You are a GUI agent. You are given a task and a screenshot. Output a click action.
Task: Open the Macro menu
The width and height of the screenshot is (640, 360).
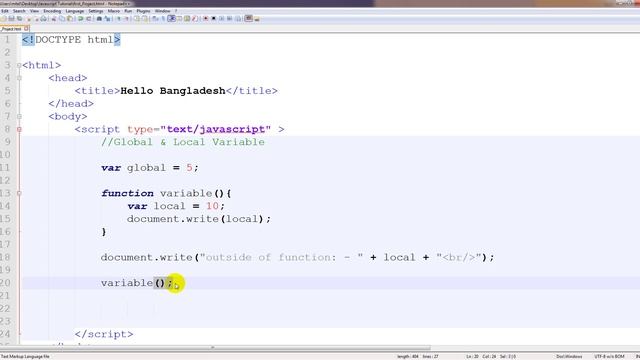tap(113, 11)
